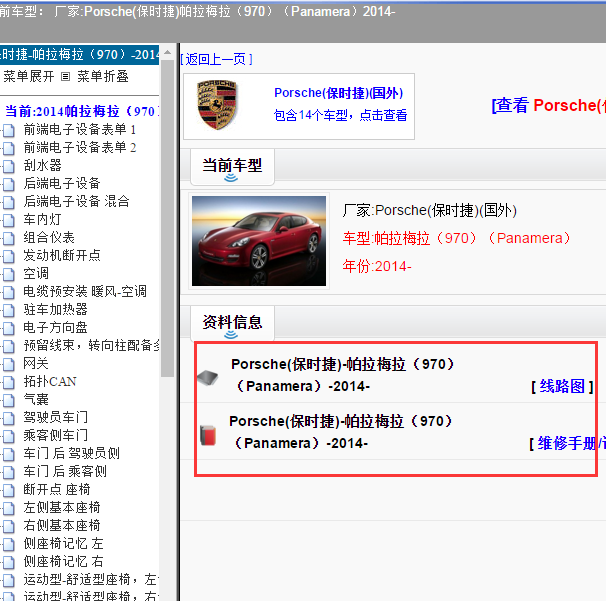Image resolution: width=606 pixels, height=601 pixels.
Task: Click document icon next to 电缆预安装 暖风-空调
Action: (9, 292)
